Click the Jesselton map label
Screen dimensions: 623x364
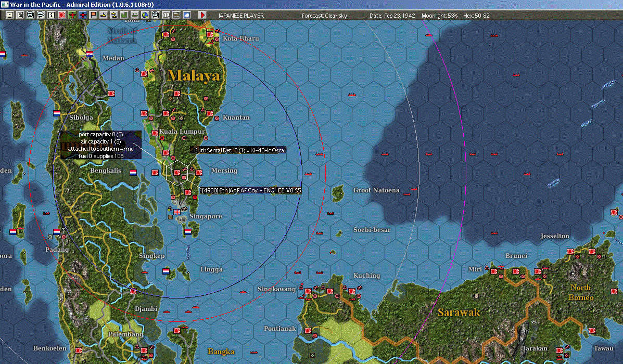(555, 236)
